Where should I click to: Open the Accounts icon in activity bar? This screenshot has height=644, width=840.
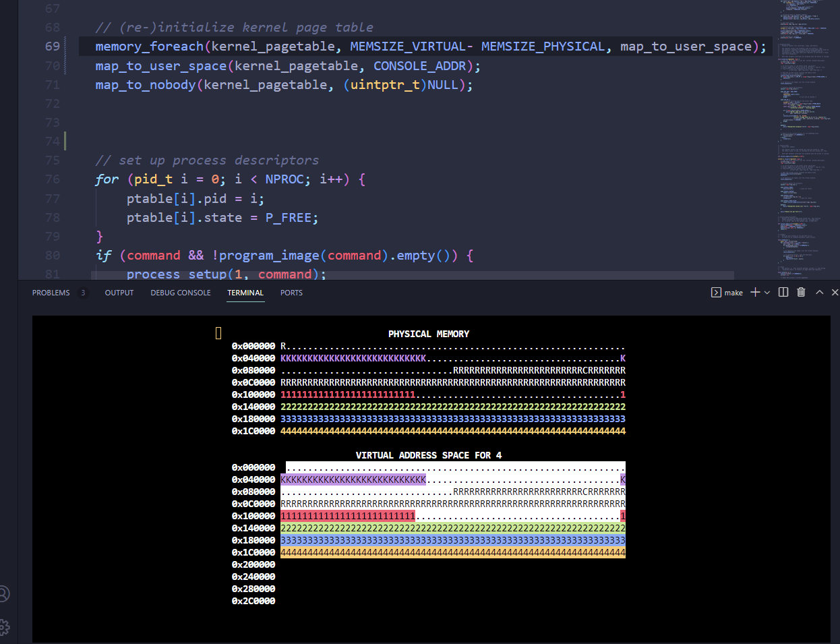click(x=4, y=594)
